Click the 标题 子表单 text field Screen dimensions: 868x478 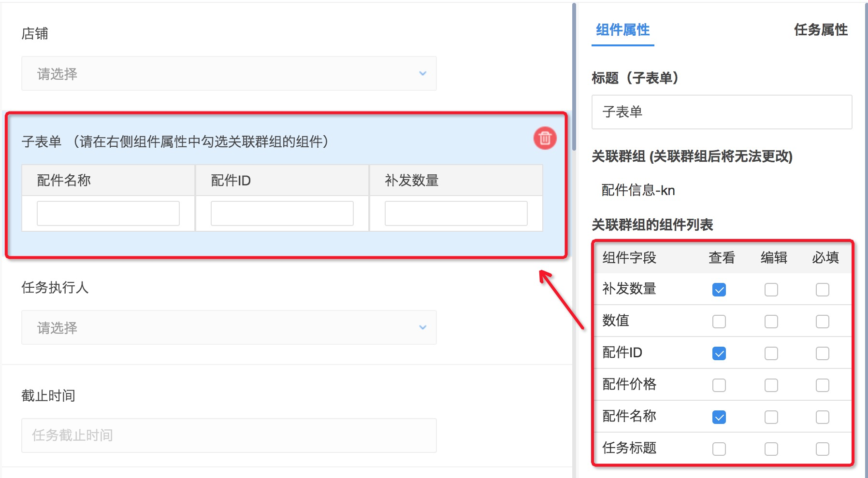[721, 112]
